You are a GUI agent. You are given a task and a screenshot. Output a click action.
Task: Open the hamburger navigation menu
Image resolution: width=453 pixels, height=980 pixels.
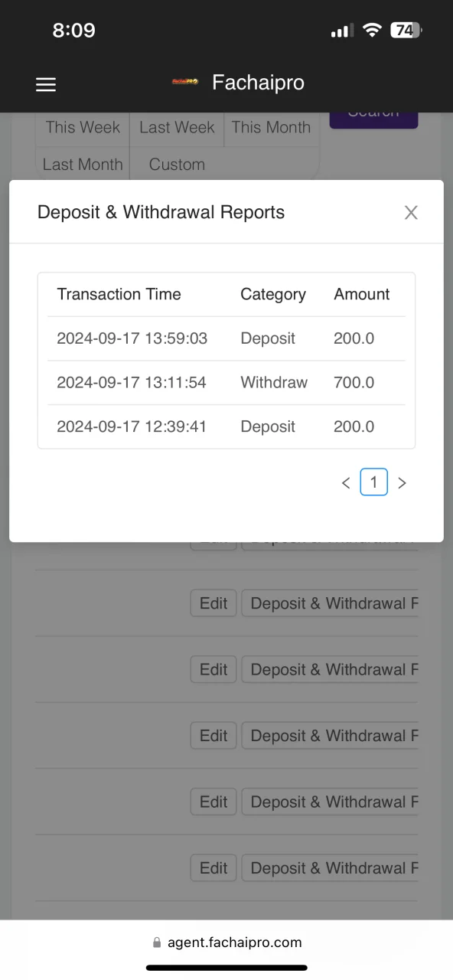(x=46, y=84)
